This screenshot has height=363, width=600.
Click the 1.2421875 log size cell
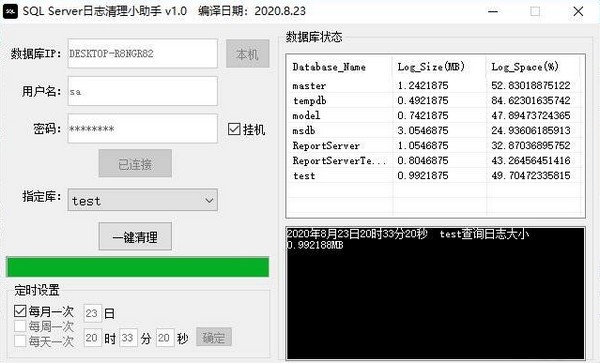[422, 85]
